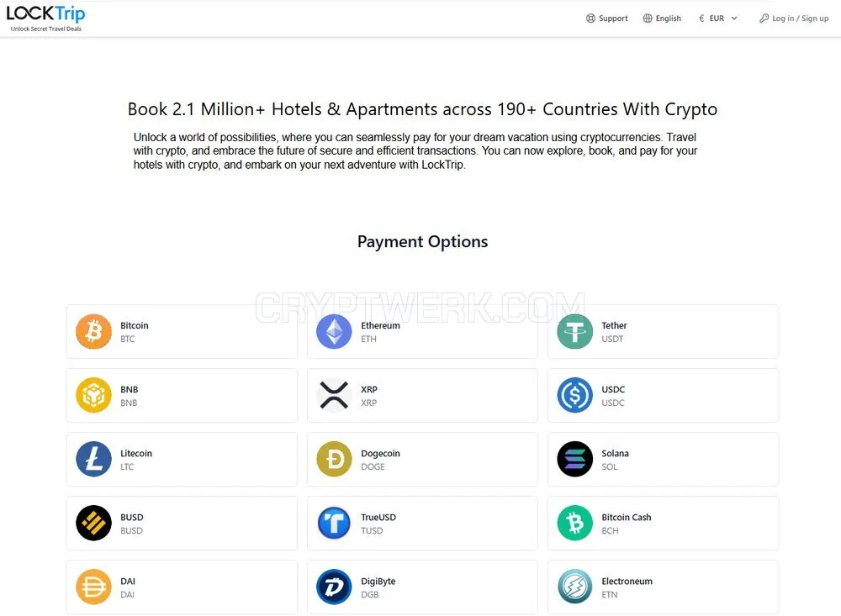Pick the DigiByte DGB payment label

378,587
